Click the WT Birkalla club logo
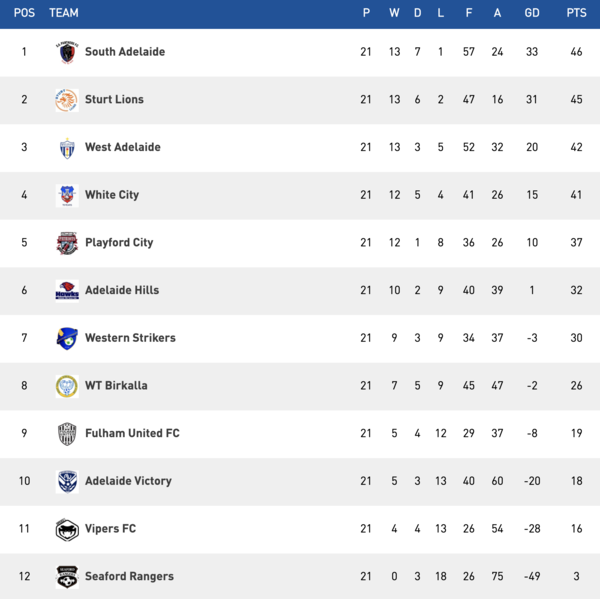600x599 pixels. coord(67,386)
